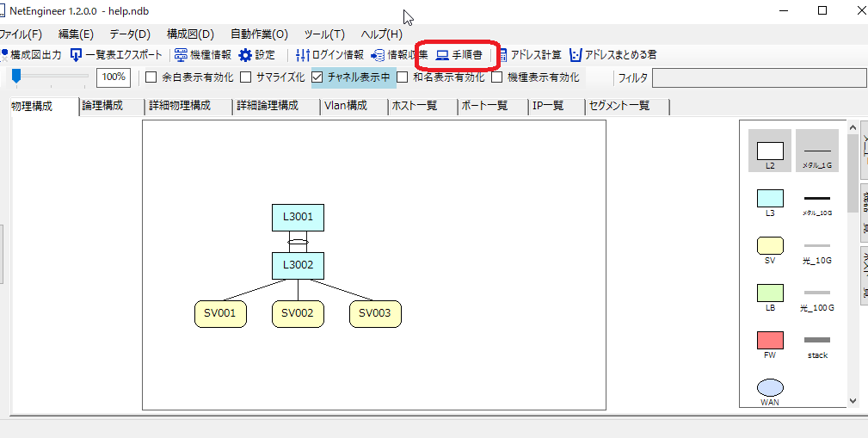Switch to the Vlan構成 tab
868x438 pixels.
tap(345, 106)
